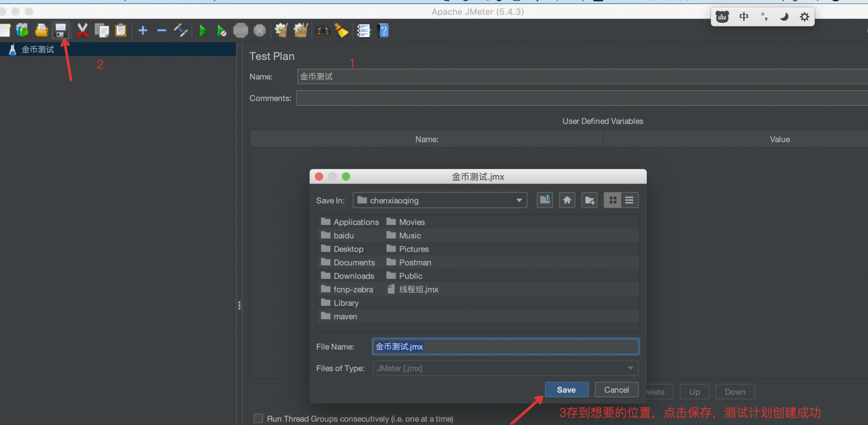Click the Clear broom icon

281,30
